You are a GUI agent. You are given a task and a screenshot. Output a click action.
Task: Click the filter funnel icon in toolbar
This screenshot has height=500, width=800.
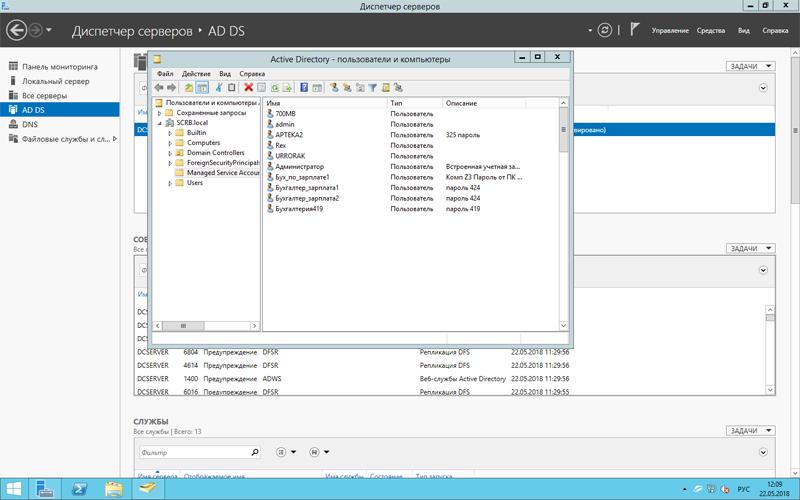coord(372,88)
